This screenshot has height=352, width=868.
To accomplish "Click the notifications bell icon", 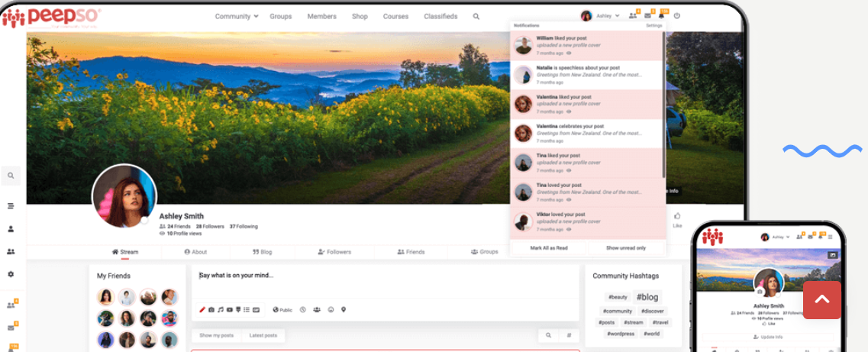I will tap(662, 16).
